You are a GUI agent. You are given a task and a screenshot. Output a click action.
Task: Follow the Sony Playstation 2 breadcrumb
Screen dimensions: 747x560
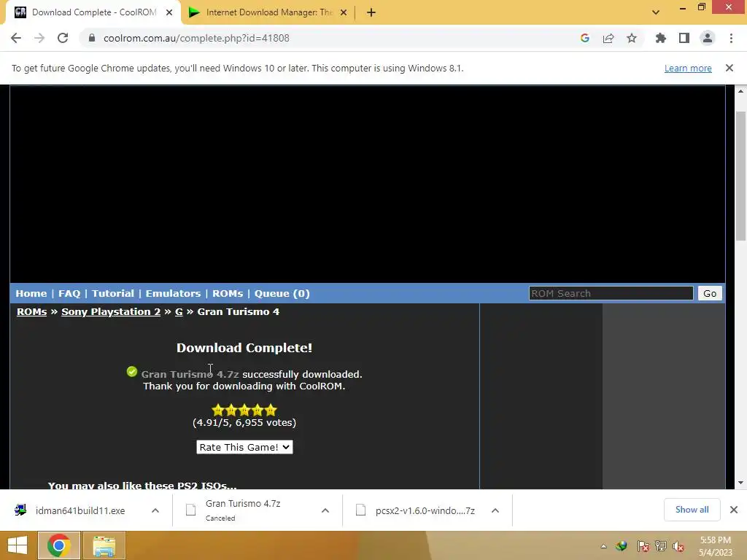[111, 311]
